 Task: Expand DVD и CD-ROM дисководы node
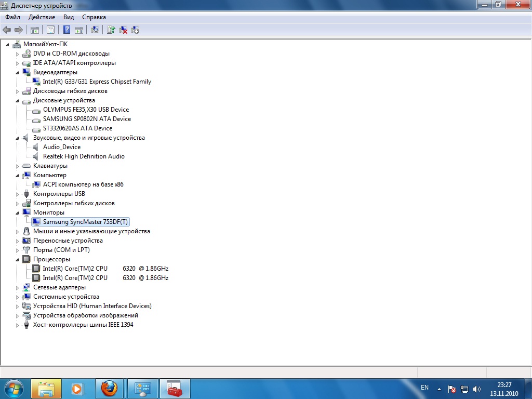pyautogui.click(x=17, y=54)
